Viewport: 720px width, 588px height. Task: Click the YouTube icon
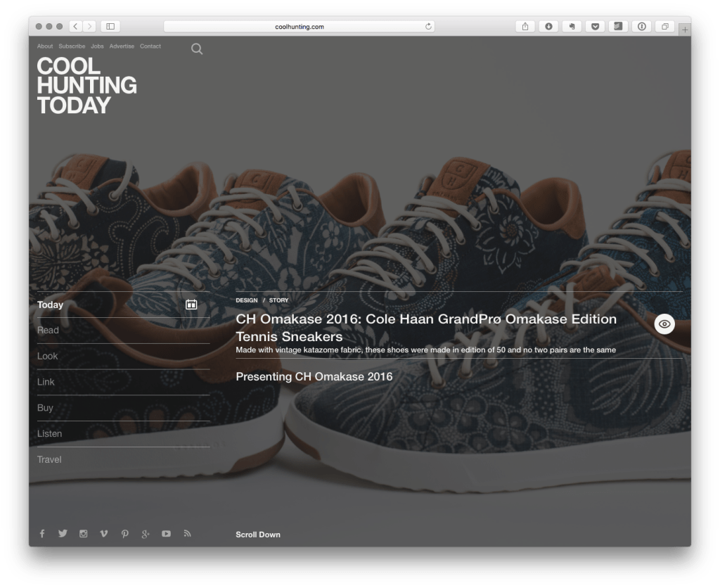[x=166, y=534]
